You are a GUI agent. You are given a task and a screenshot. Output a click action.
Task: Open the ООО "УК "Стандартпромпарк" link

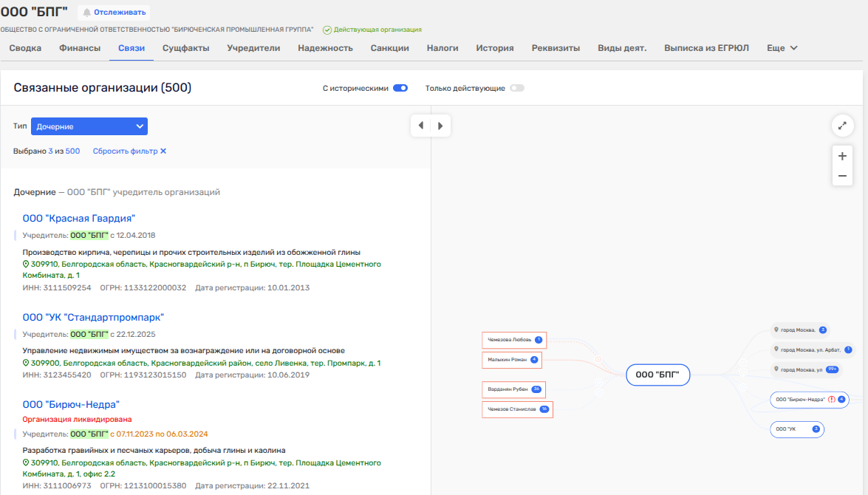pyautogui.click(x=93, y=317)
